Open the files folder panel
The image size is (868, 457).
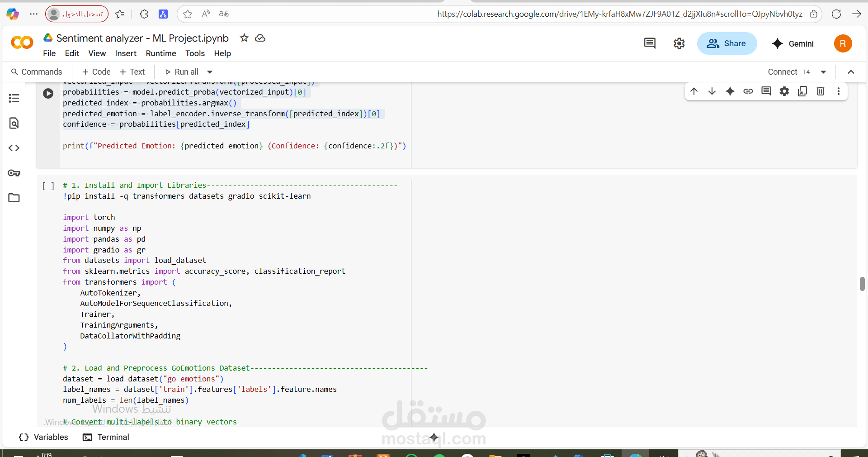[x=14, y=198]
